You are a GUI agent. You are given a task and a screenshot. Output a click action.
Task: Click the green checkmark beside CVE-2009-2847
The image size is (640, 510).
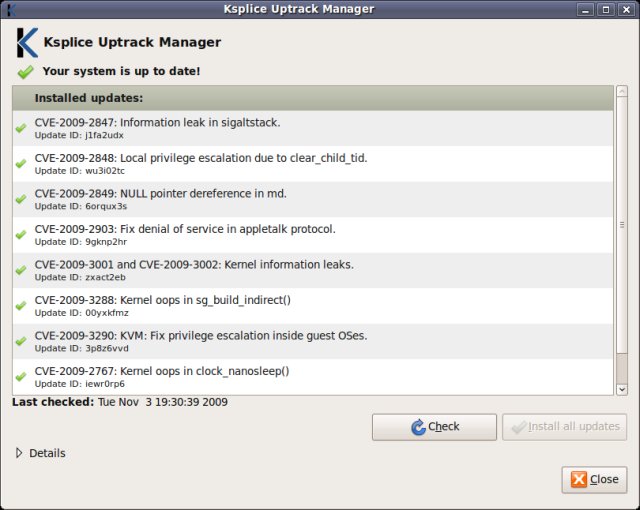(21, 128)
